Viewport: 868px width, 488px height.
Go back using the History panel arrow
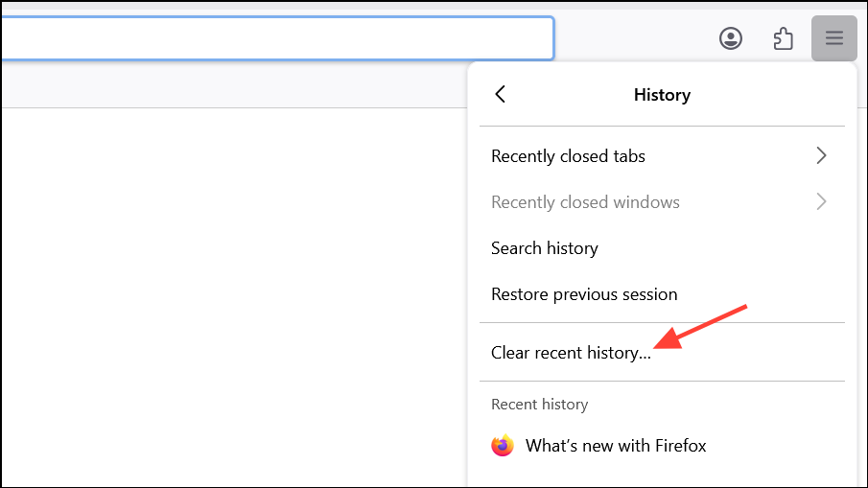pos(500,94)
